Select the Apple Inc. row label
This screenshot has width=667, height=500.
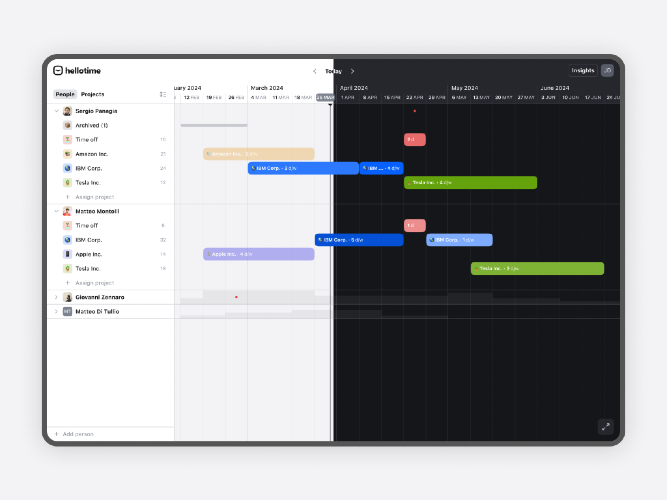coord(88,254)
